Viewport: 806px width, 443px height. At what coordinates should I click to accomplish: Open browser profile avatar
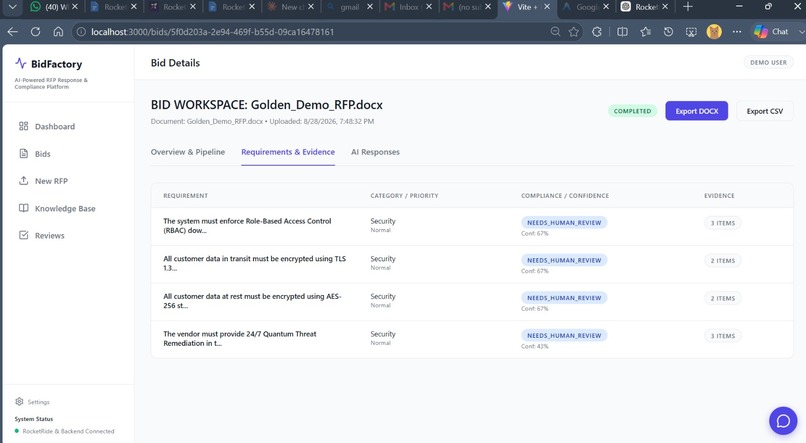coord(714,32)
